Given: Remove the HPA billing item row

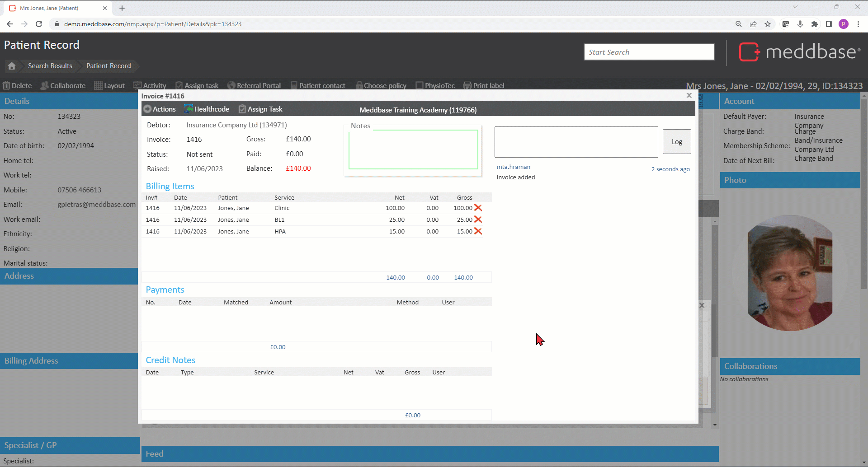Looking at the screenshot, I should [x=478, y=231].
